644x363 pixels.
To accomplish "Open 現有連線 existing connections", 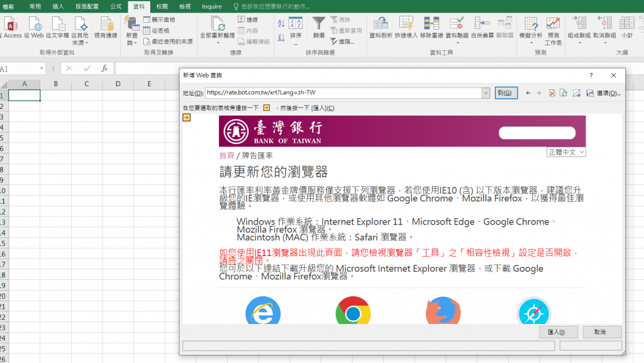I will tap(106, 28).
